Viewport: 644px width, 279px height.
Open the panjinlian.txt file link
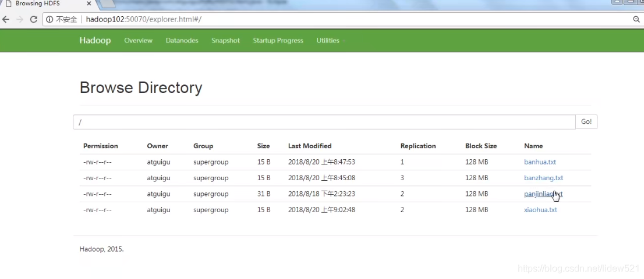(543, 194)
